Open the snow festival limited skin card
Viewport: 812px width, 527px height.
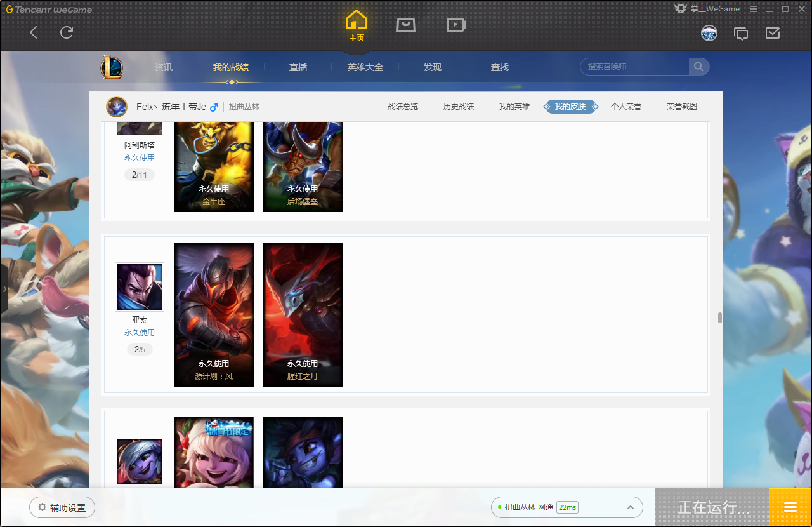tap(214, 453)
